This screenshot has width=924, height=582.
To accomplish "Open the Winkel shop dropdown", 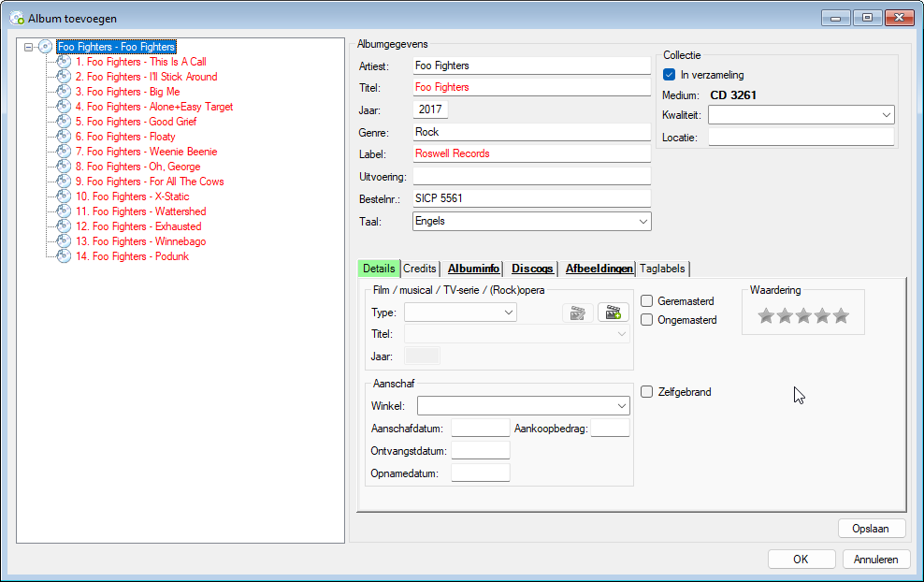I will click(622, 406).
